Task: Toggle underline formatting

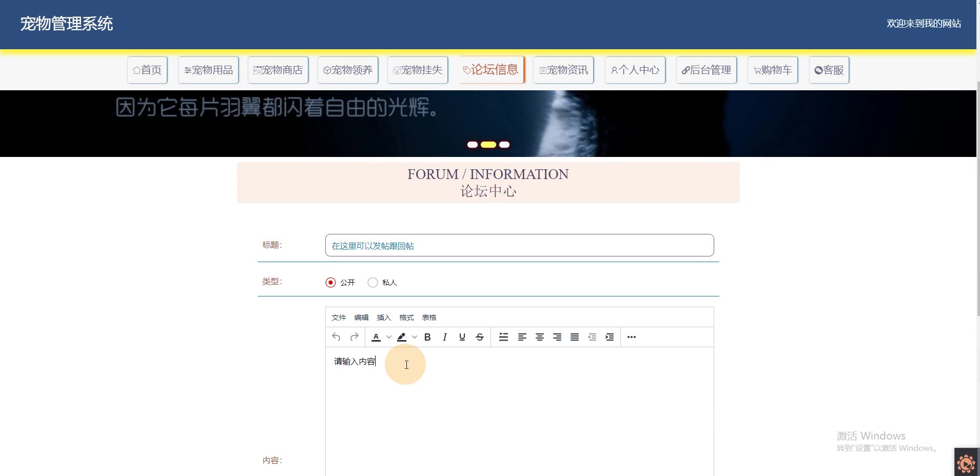Action: [x=462, y=337]
